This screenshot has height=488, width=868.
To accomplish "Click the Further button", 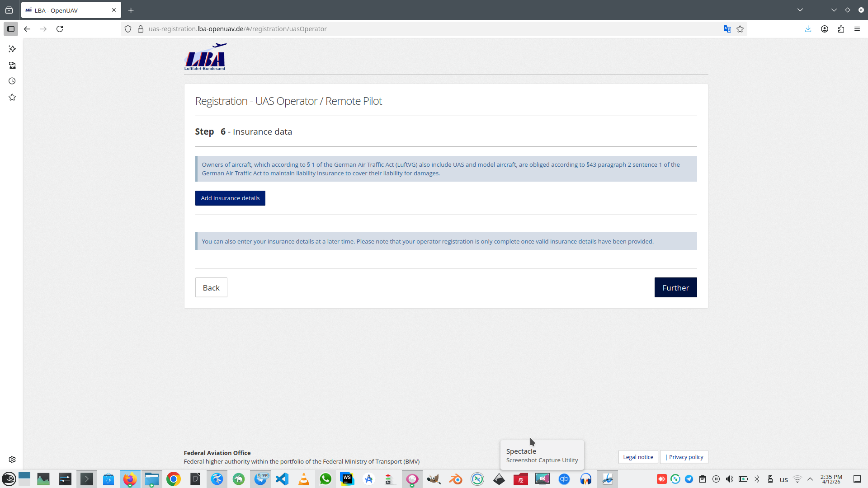I will point(675,287).
